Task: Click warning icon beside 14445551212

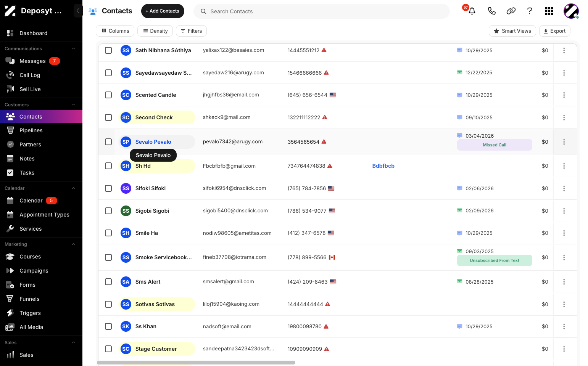Action: click(x=324, y=50)
